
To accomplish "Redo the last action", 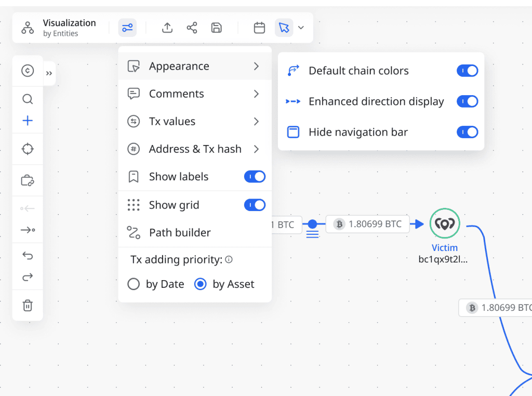I will pyautogui.click(x=28, y=277).
